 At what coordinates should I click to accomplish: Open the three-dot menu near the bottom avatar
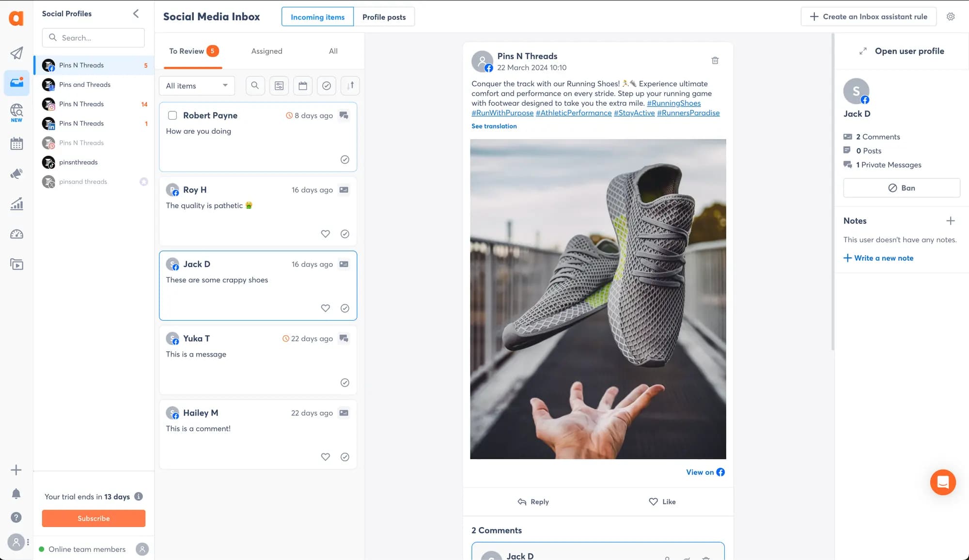(x=28, y=542)
